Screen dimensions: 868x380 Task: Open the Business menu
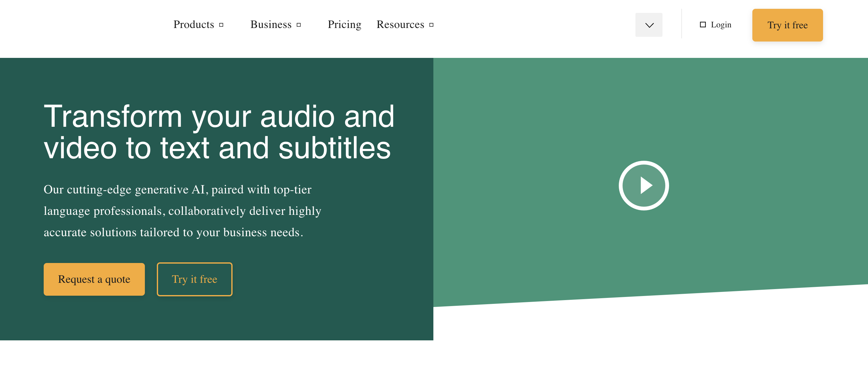click(271, 25)
